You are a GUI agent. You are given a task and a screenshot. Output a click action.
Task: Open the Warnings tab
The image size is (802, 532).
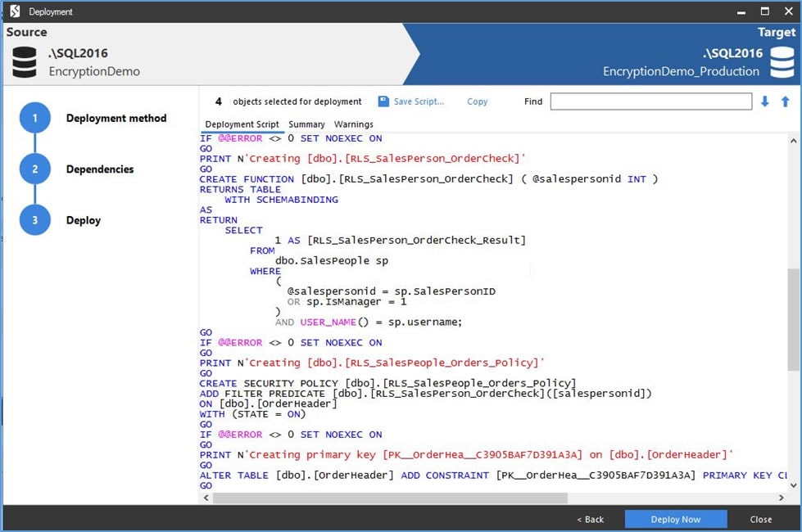(353, 124)
